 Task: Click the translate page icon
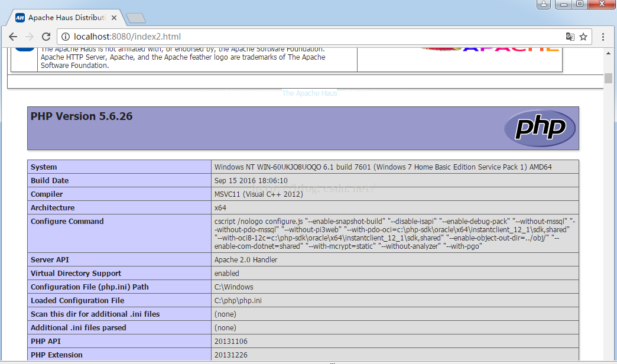pyautogui.click(x=570, y=37)
